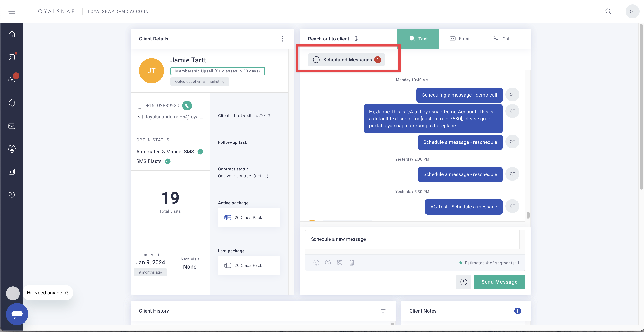Open the hamburger navigation menu
Viewport: 644px width, 332px height.
[x=12, y=11]
